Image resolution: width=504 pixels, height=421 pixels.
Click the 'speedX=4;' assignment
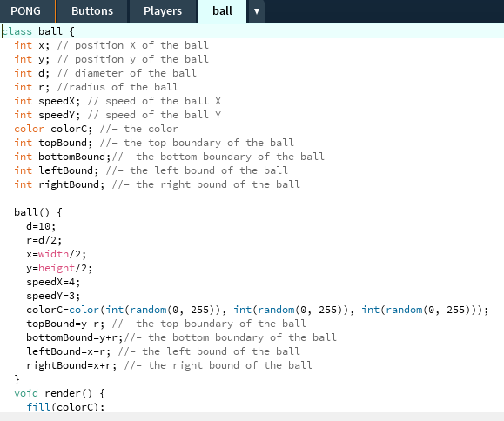53,282
